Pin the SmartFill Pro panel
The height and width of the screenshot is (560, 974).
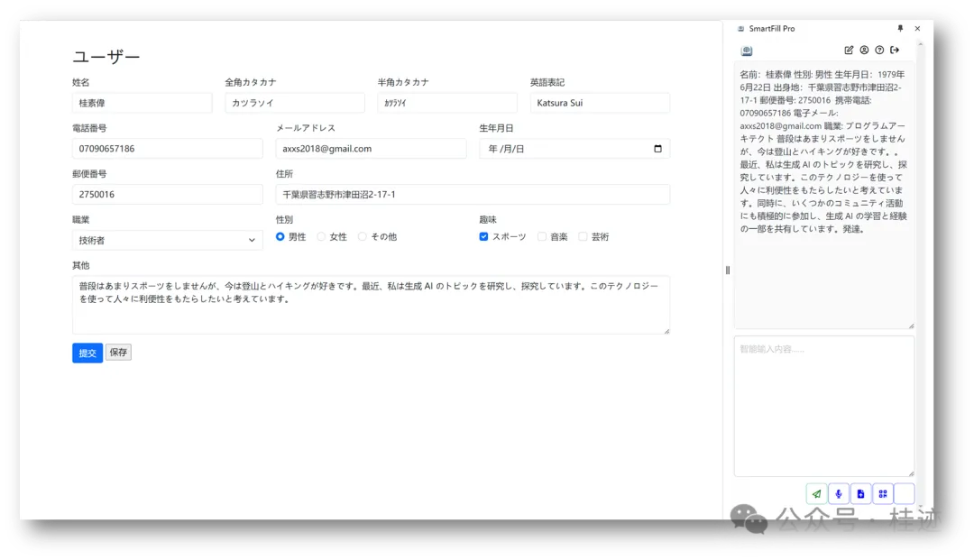coord(900,29)
